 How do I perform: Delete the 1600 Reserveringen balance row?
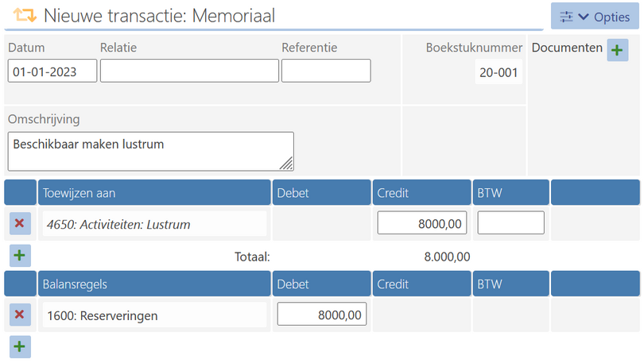pyautogui.click(x=20, y=315)
